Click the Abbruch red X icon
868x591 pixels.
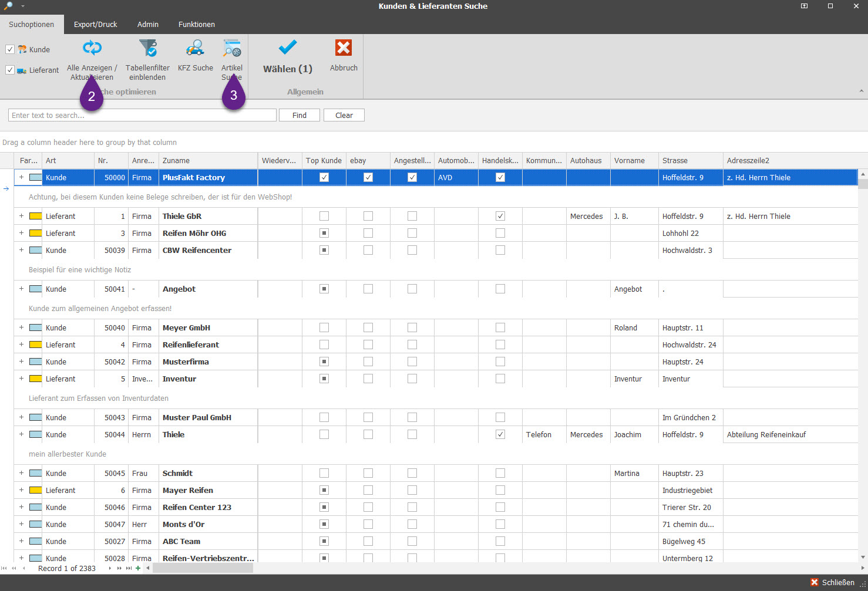(344, 48)
